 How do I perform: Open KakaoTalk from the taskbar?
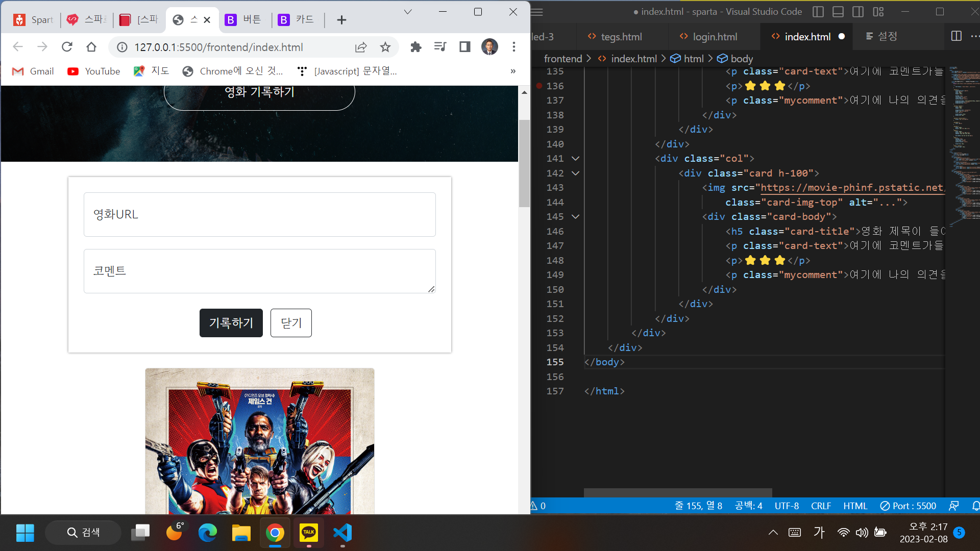[309, 533]
